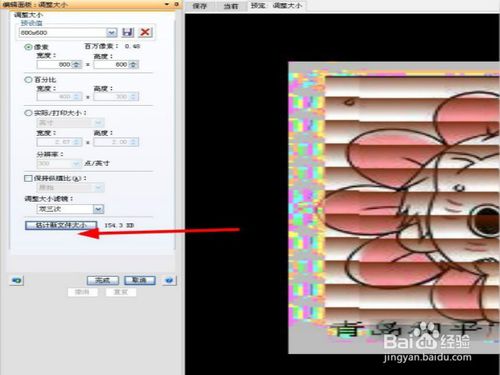Click the 完成 button

[x=103, y=280]
